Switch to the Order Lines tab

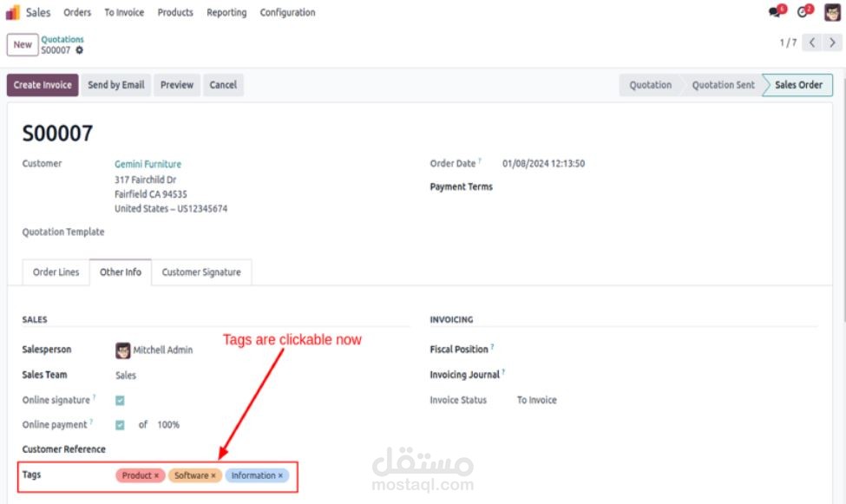[x=56, y=272]
